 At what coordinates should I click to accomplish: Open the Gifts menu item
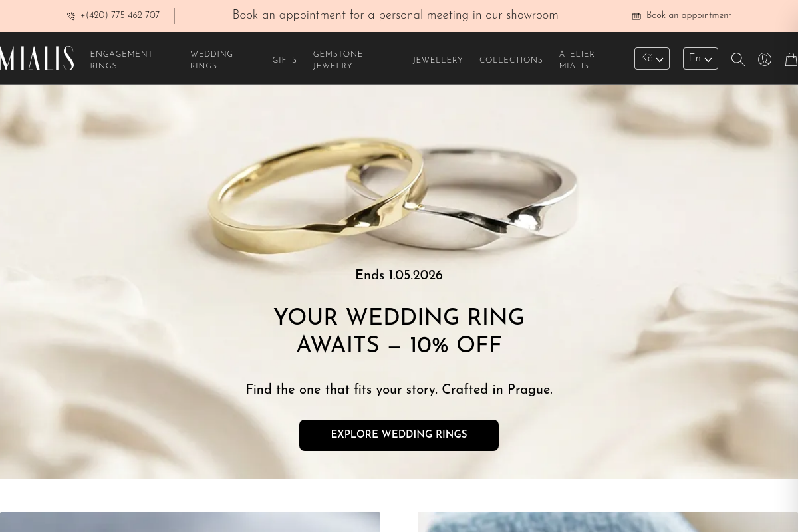point(285,60)
